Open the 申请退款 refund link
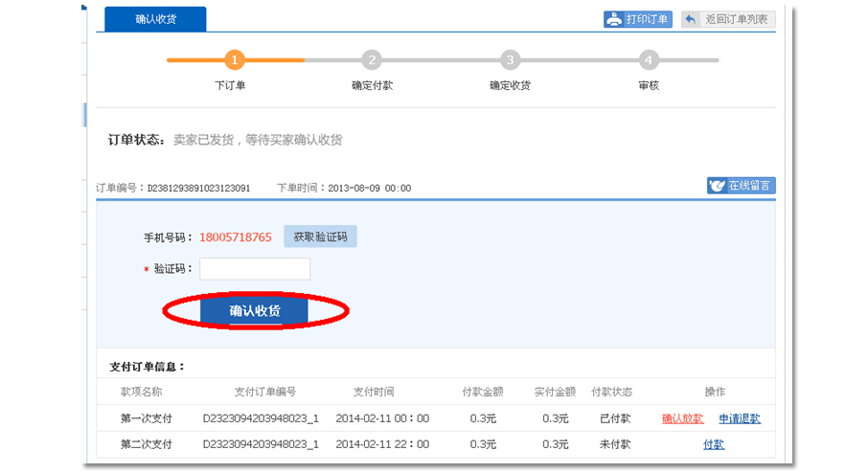The image size is (868, 473). 740,418
